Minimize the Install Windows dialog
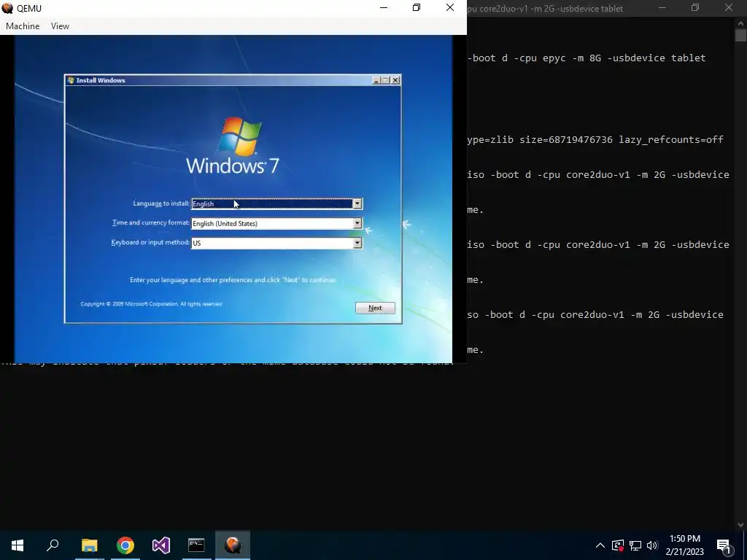Viewport: 747px width, 560px height. click(x=376, y=80)
